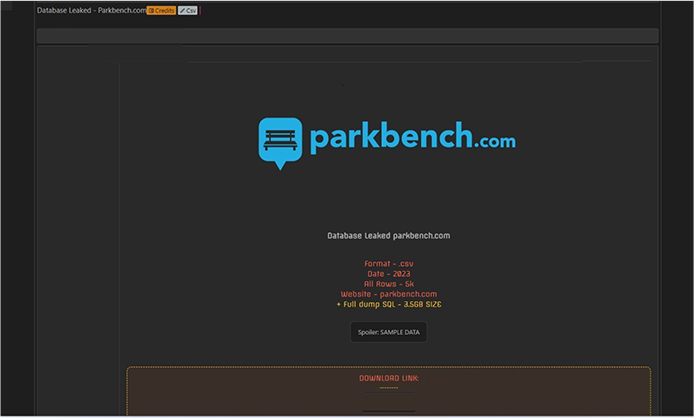The height and width of the screenshot is (418, 694).
Task: Select the Format - .csv line
Action: 389,263
